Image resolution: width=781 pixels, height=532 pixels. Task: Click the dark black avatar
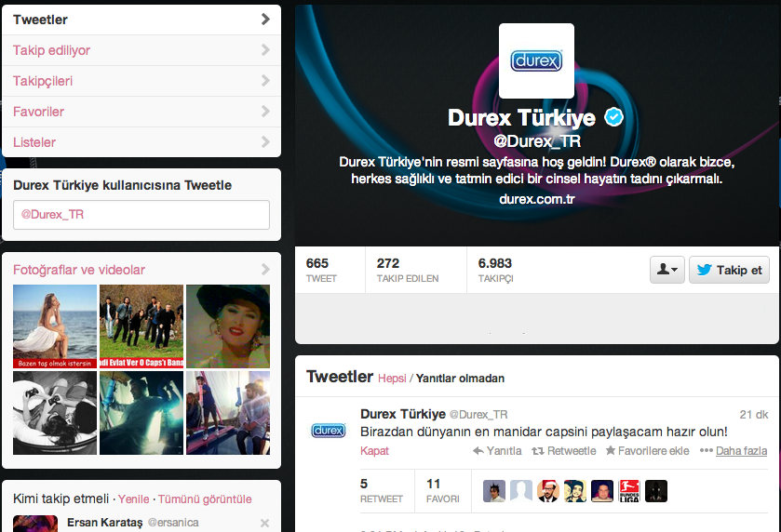656,491
